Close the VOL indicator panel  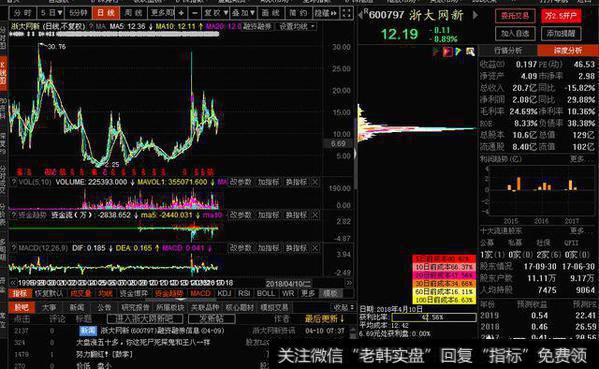pos(315,182)
